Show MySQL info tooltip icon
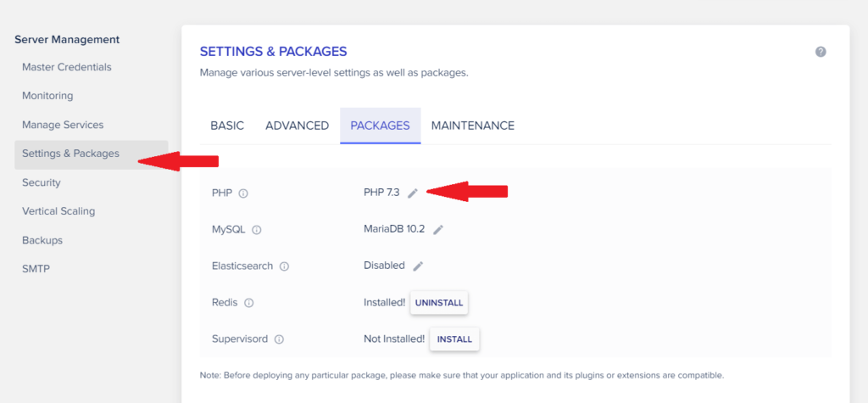 click(257, 229)
